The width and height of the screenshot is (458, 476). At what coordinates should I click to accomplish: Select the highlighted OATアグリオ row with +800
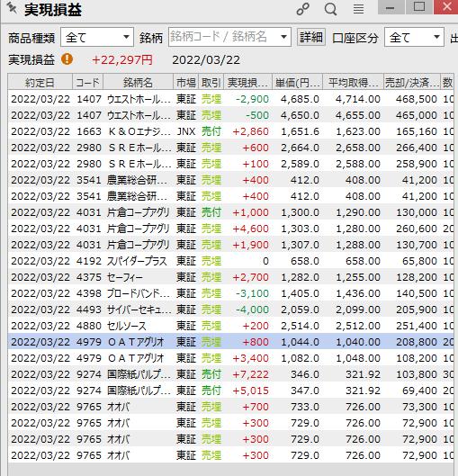230,342
